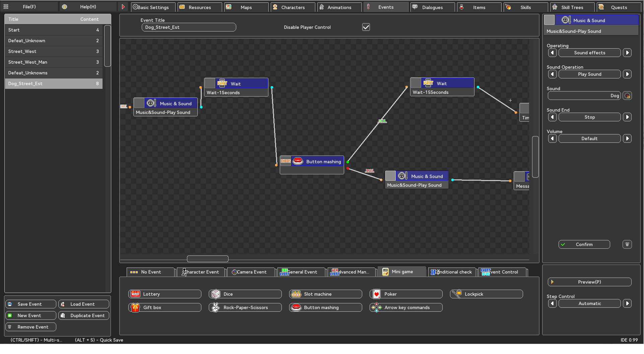Screen dimensions: 644x354
Task: Click the red play/run icon in toolbar
Action: [123, 7]
